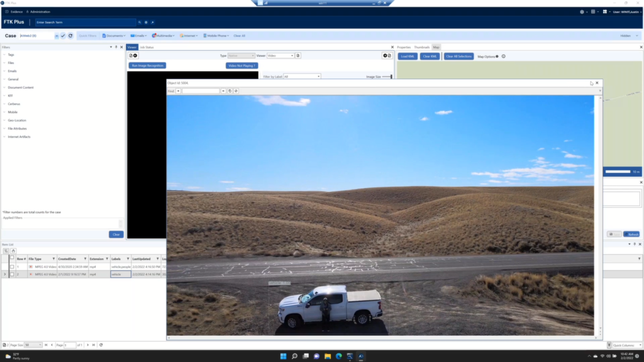The height and width of the screenshot is (362, 644).
Task: Open the Page Size dropdown
Action: pyautogui.click(x=33, y=345)
